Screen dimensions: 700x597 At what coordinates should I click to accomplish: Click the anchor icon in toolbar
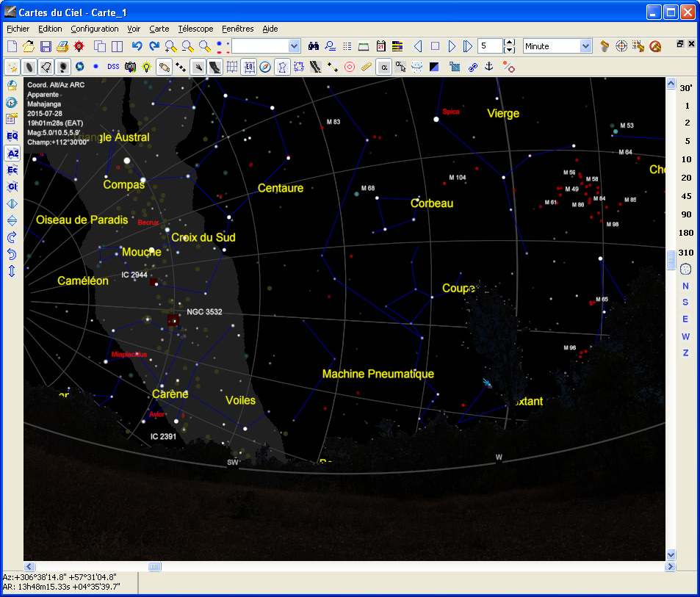point(489,67)
